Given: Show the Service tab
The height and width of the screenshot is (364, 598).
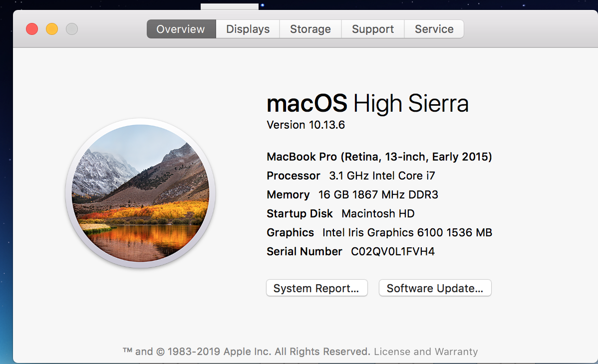Looking at the screenshot, I should 434,29.
